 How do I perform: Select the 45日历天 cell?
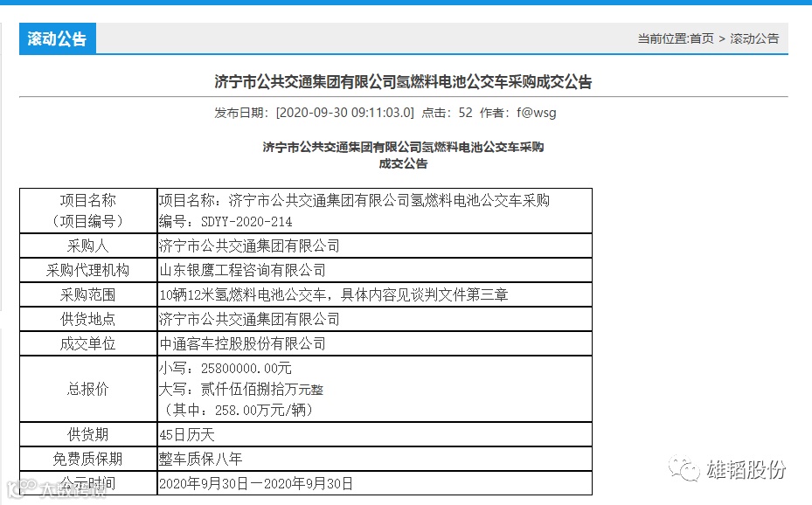(374, 434)
